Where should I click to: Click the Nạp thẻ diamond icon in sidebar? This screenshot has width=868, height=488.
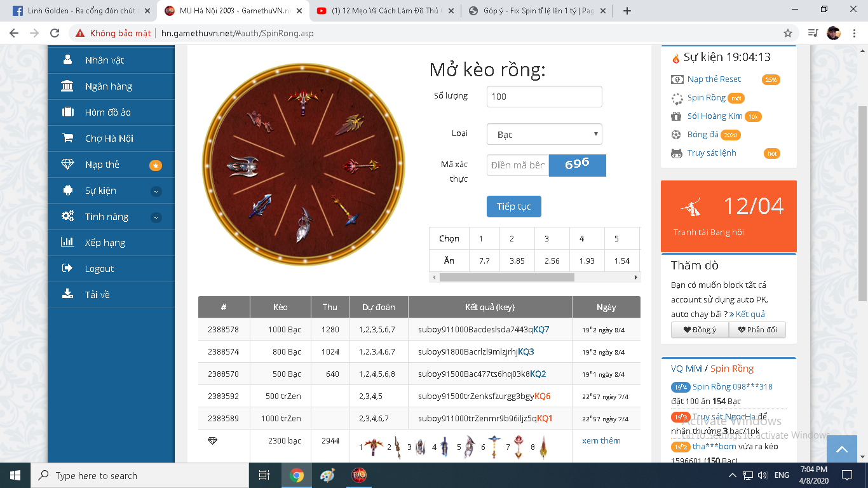[67, 165]
